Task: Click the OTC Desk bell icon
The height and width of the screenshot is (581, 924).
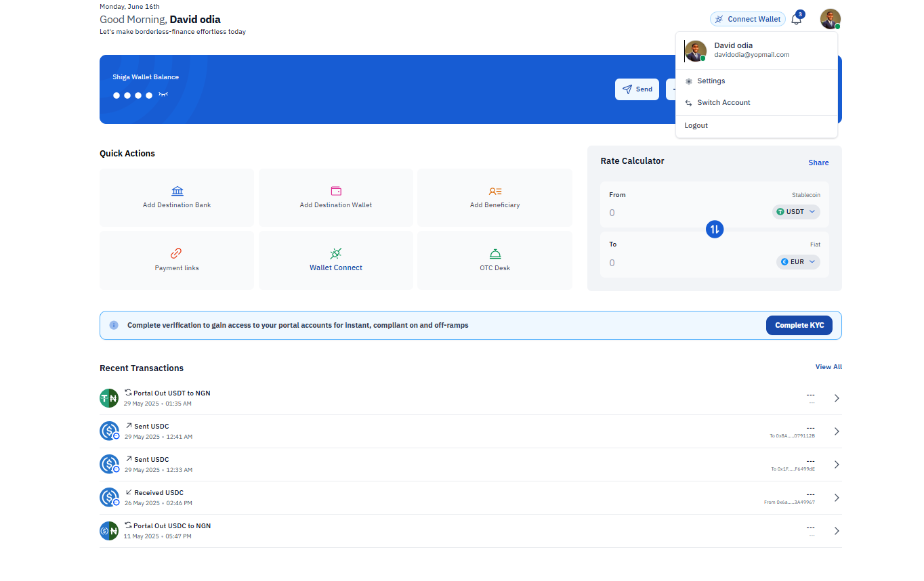Action: click(x=495, y=254)
